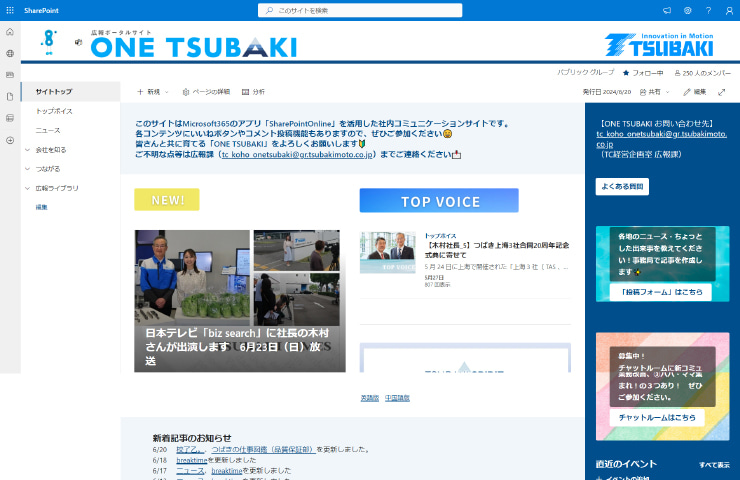The height and width of the screenshot is (480, 740).
Task: Click the create plus-circle icon in left rail
Action: coord(10,140)
